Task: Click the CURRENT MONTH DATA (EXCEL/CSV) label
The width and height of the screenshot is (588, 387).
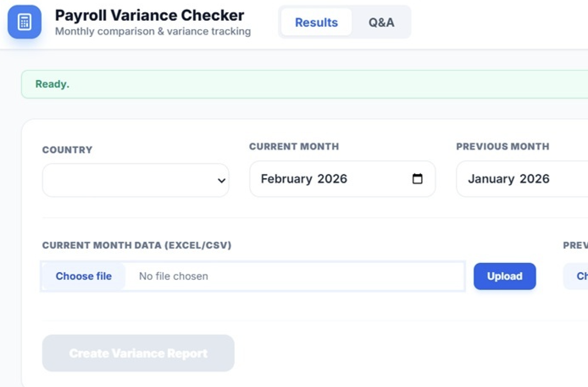Action: click(137, 246)
